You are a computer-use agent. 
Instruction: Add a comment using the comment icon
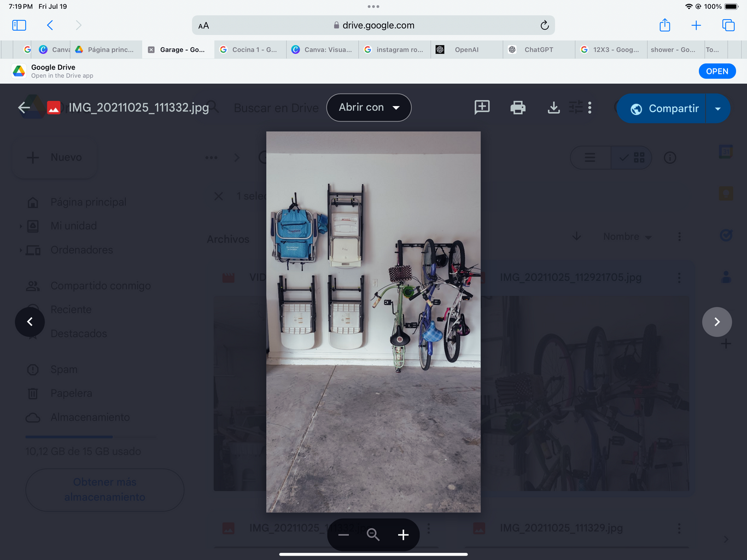pyautogui.click(x=482, y=107)
